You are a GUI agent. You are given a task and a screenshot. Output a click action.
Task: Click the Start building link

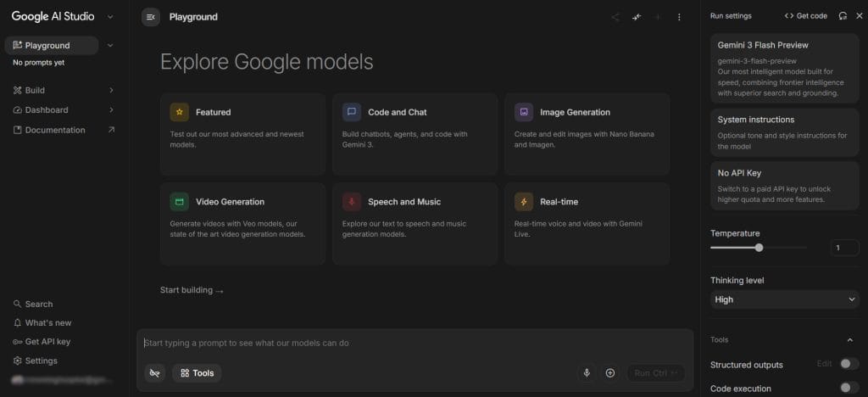[x=192, y=290]
